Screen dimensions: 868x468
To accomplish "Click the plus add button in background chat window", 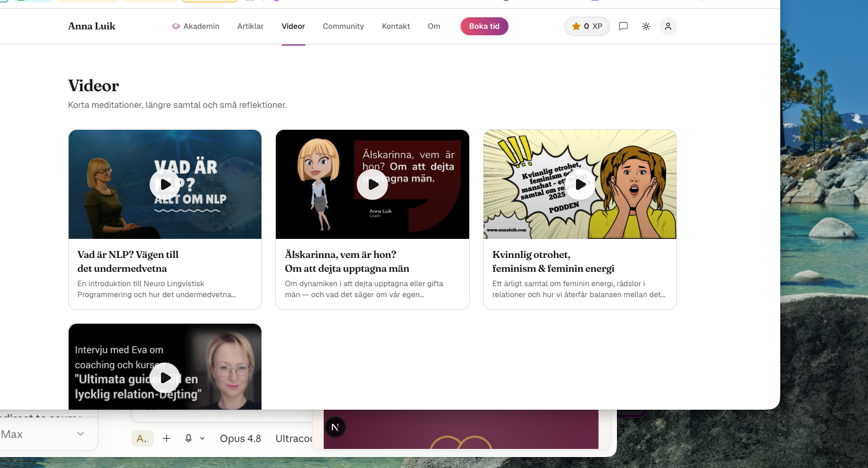I will tap(167, 439).
